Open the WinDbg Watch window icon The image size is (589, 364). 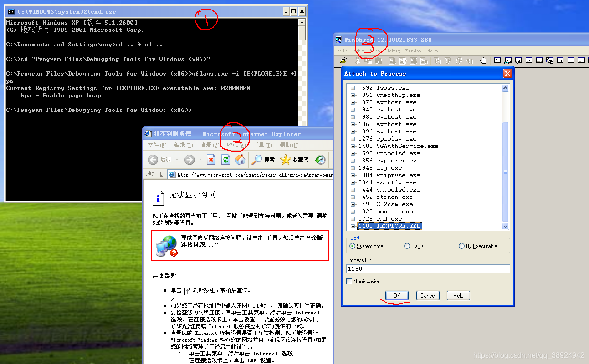pyautogui.click(x=507, y=61)
